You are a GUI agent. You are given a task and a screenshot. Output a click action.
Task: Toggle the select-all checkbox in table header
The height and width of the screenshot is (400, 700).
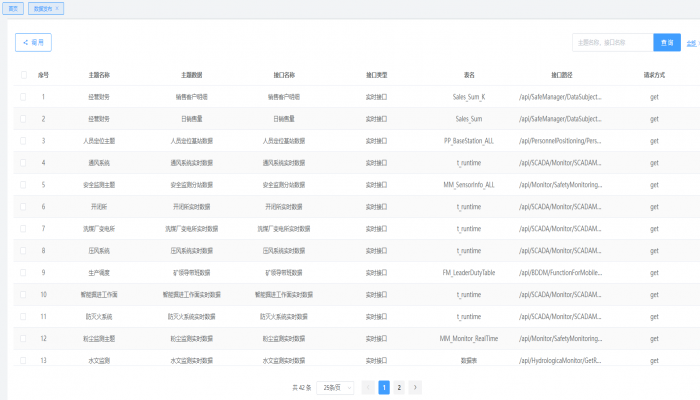click(24, 75)
